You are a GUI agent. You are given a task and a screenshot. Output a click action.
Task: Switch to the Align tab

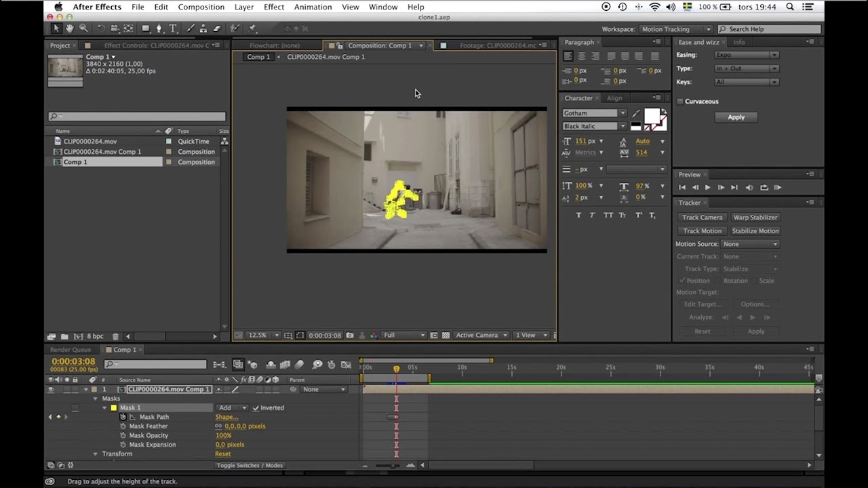click(614, 98)
